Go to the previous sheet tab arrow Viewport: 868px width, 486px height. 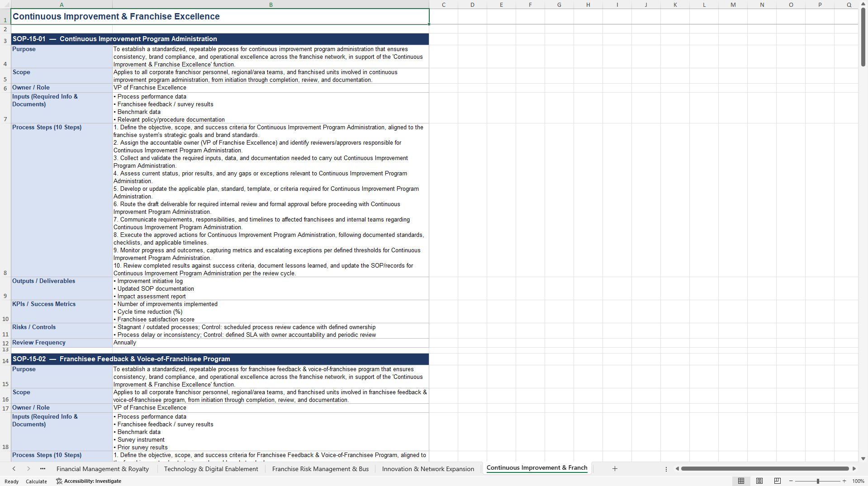[14, 469]
